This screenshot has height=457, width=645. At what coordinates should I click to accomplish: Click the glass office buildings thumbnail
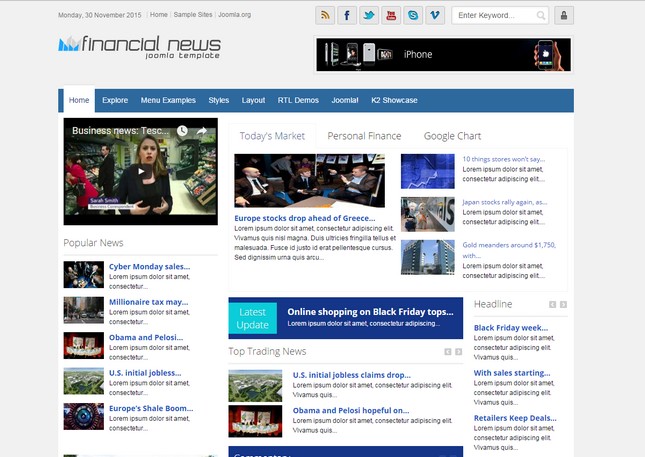(x=428, y=257)
